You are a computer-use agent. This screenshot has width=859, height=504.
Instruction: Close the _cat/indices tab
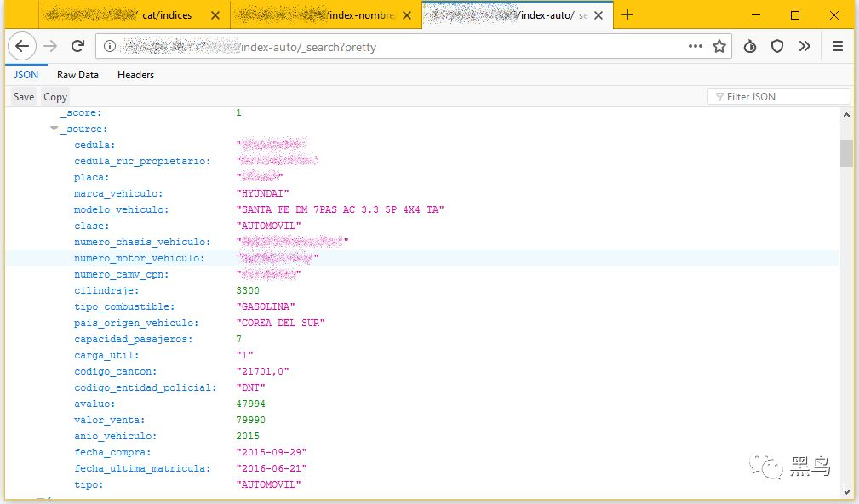click(x=215, y=16)
